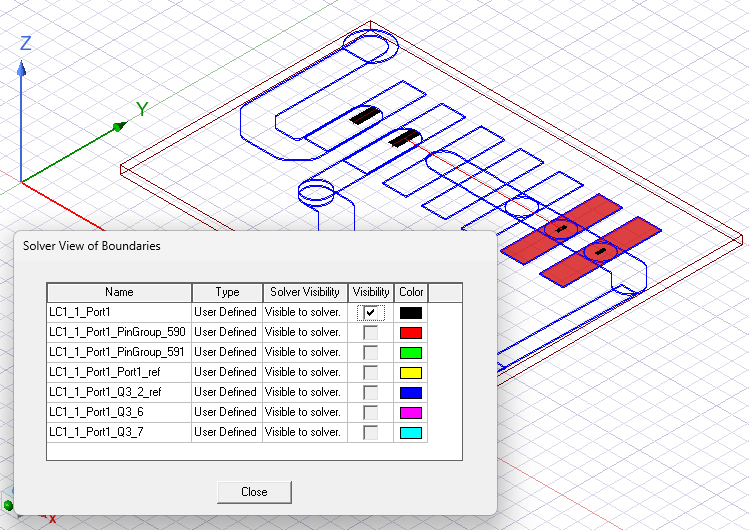Enable visibility for LC1_1_Port1_PinGroup_591
Image resolution: width=749 pixels, height=530 pixels.
(371, 353)
